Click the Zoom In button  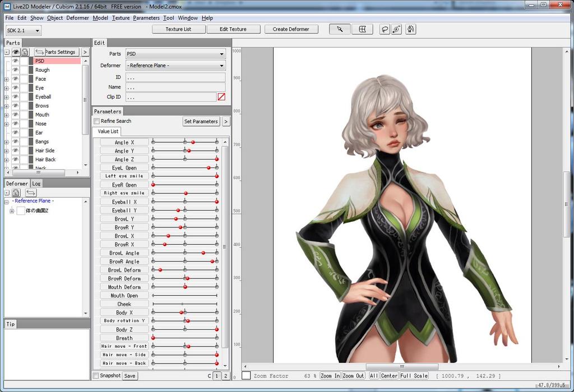point(330,376)
